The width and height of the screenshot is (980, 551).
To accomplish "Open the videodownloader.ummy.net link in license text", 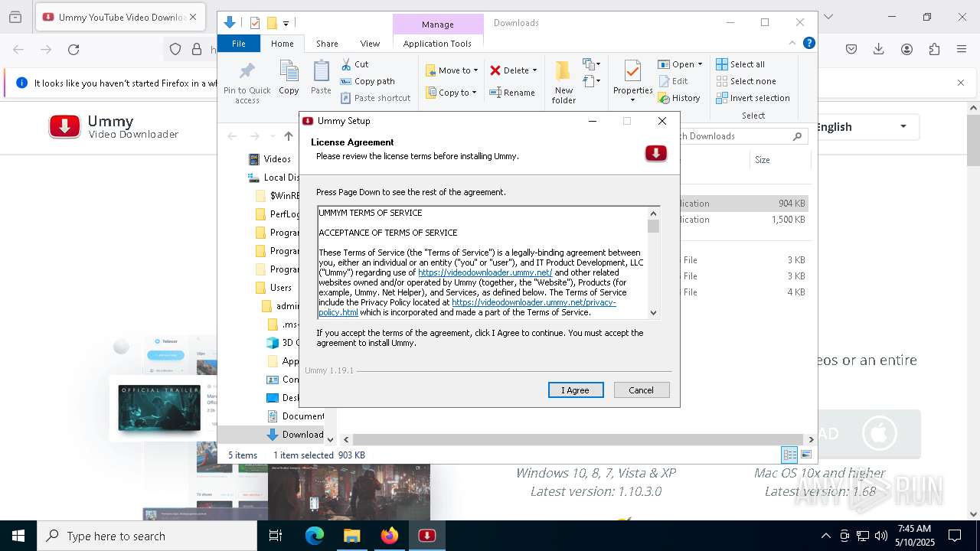I will click(485, 272).
